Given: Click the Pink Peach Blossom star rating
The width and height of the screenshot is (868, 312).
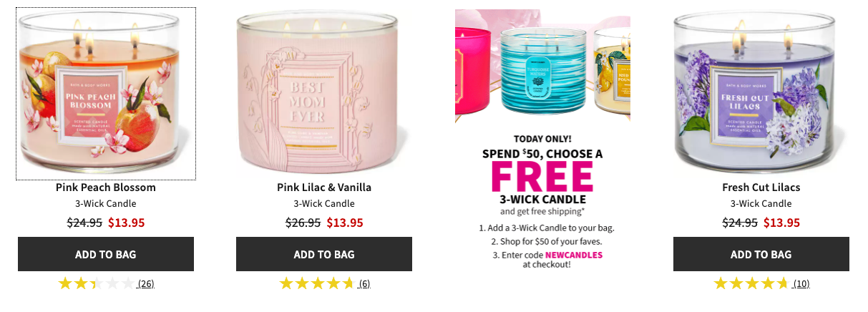Looking at the screenshot, I should pos(96,283).
